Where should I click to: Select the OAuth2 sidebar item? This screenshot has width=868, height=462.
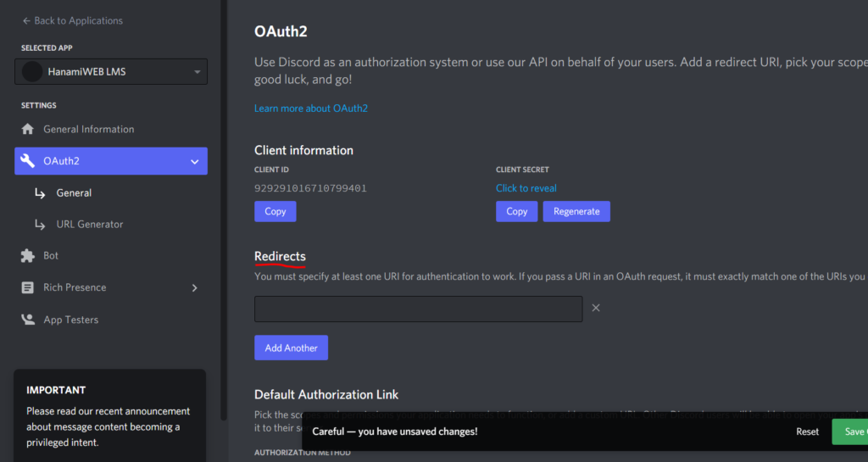pyautogui.click(x=111, y=161)
